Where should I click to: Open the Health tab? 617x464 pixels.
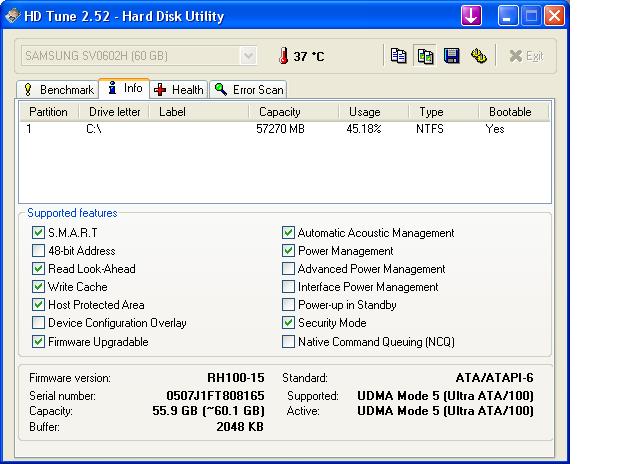pos(179,90)
